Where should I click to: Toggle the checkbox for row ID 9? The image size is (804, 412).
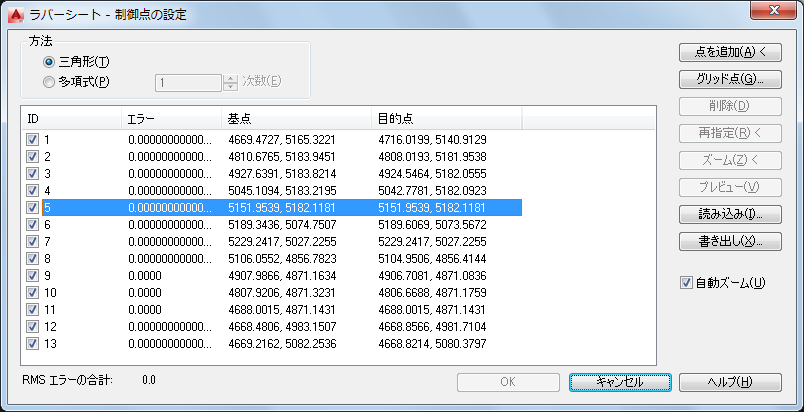(x=32, y=276)
